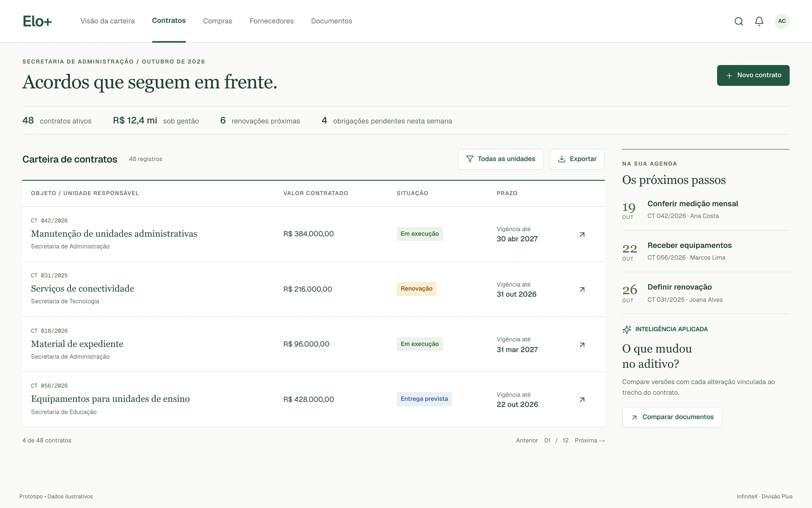The image size is (812, 508).
Task: Click the 4 obrigações pendentes stat
Action: coord(387,121)
